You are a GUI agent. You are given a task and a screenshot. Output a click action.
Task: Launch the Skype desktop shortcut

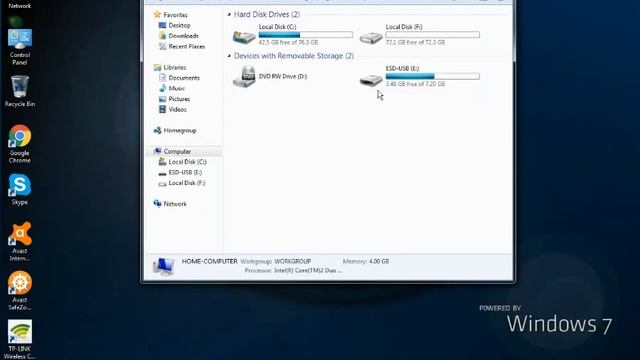(20, 189)
